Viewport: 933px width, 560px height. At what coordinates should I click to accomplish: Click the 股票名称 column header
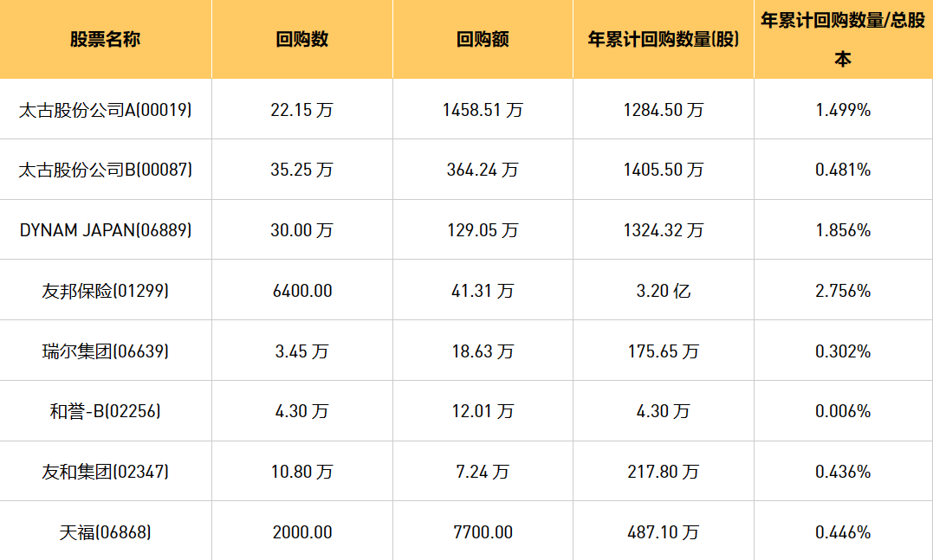(x=105, y=40)
